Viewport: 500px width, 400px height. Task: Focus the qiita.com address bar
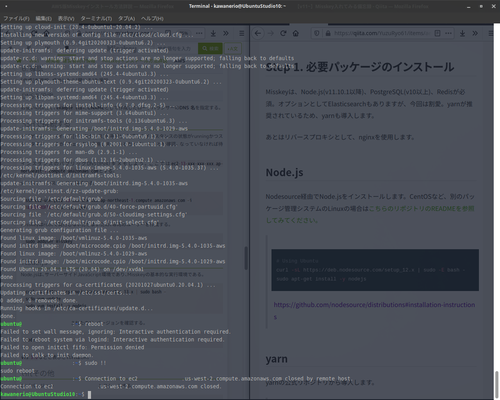382,33
